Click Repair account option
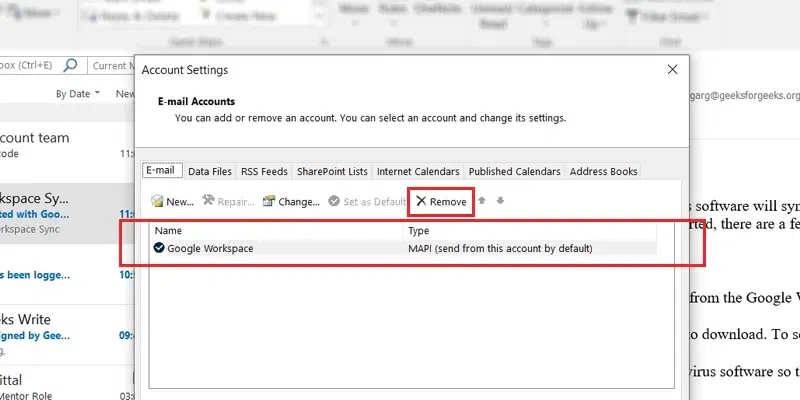Image resolution: width=800 pixels, height=400 pixels. click(228, 202)
